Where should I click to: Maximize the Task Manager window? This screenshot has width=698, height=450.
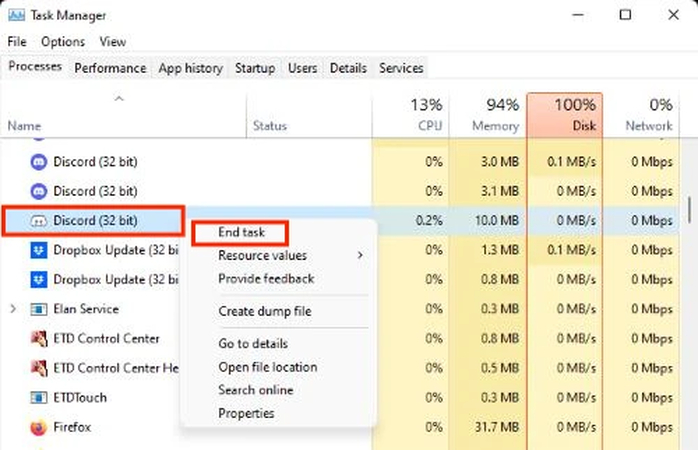(x=625, y=15)
